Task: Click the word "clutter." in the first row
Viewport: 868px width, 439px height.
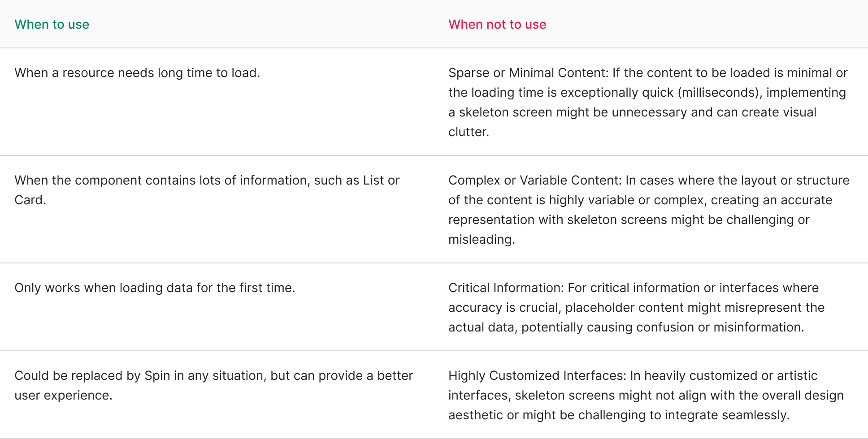Action: click(x=469, y=132)
